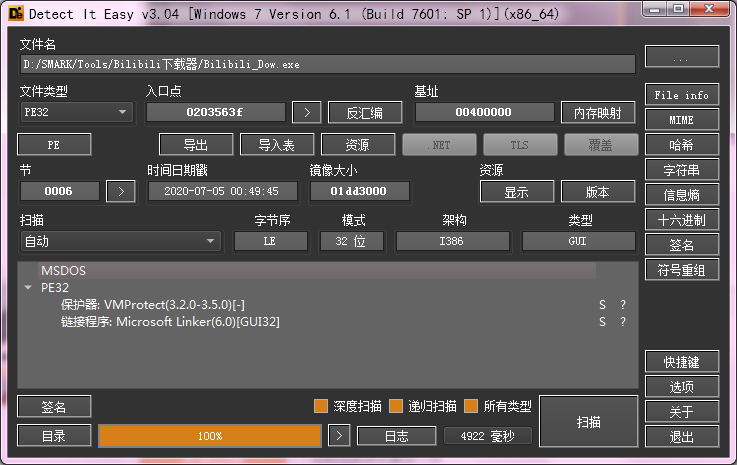
Task: Click the LE endianness field
Action: pyautogui.click(x=270, y=241)
